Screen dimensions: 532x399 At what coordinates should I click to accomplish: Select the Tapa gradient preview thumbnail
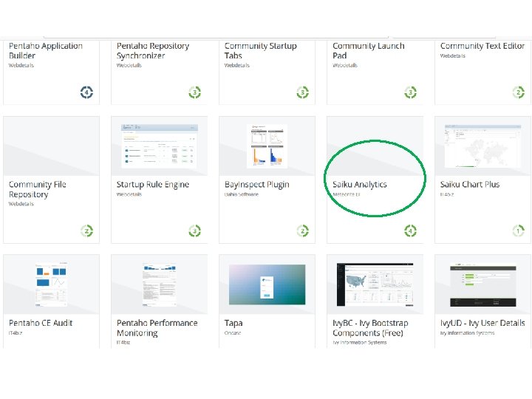pyautogui.click(x=267, y=284)
